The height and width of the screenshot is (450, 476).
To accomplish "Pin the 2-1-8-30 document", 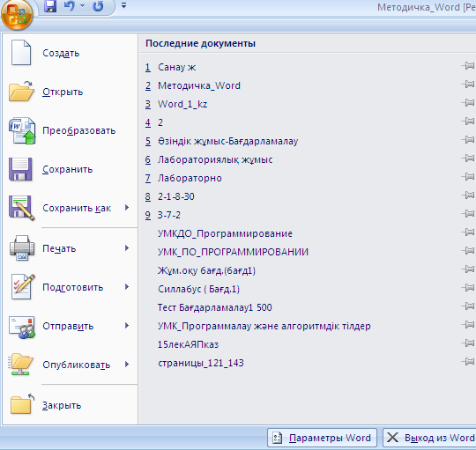I will tap(468, 195).
